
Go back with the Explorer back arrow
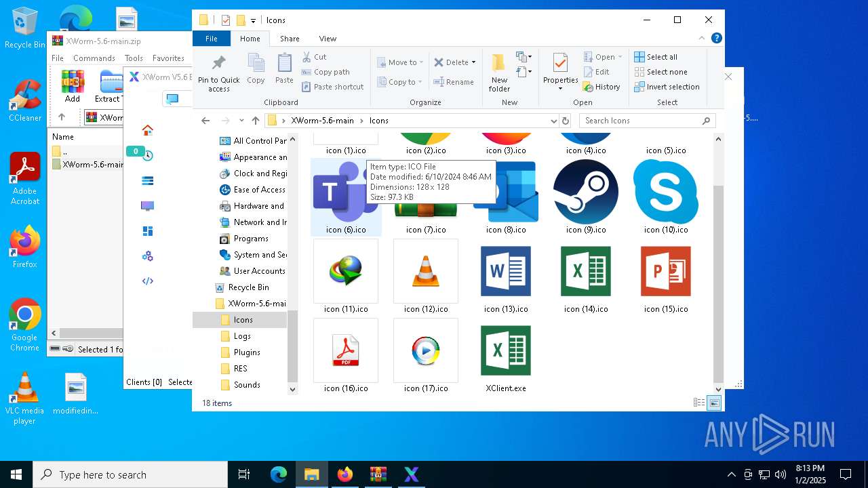coord(205,121)
